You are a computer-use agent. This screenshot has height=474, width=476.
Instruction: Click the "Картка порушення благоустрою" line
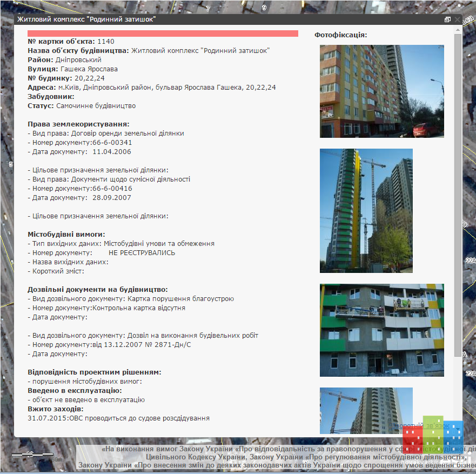tap(131, 298)
